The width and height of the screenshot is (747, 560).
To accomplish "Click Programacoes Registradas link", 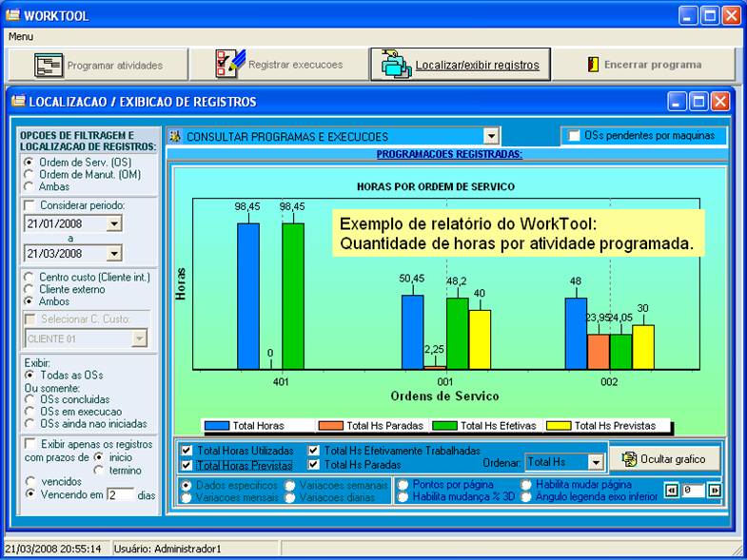I will point(449,155).
